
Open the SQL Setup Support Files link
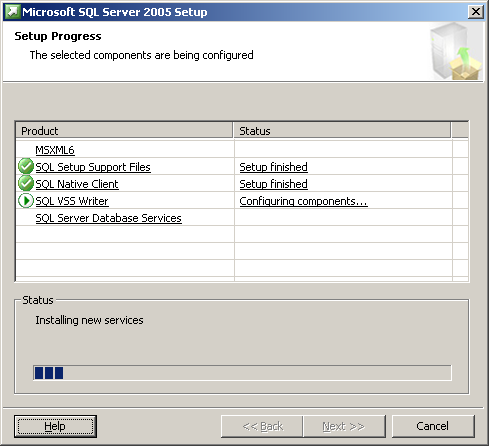coord(93,167)
